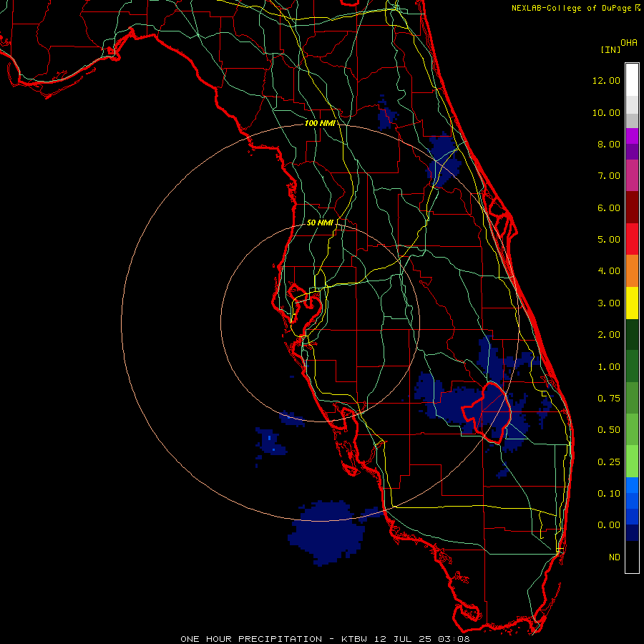Click the large offshore precipitation blob southwest
Image resolution: width=644 pixels, height=644 pixels.
[326, 532]
